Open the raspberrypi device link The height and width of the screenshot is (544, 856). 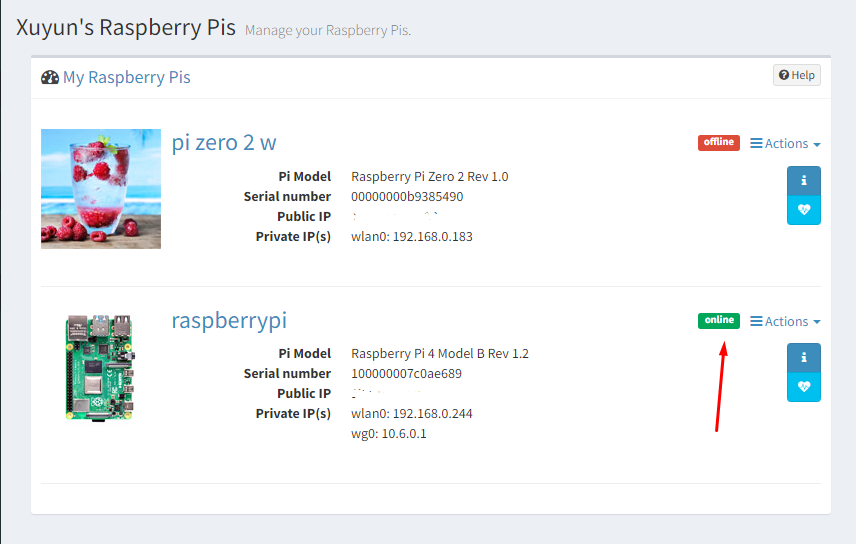[x=229, y=321]
